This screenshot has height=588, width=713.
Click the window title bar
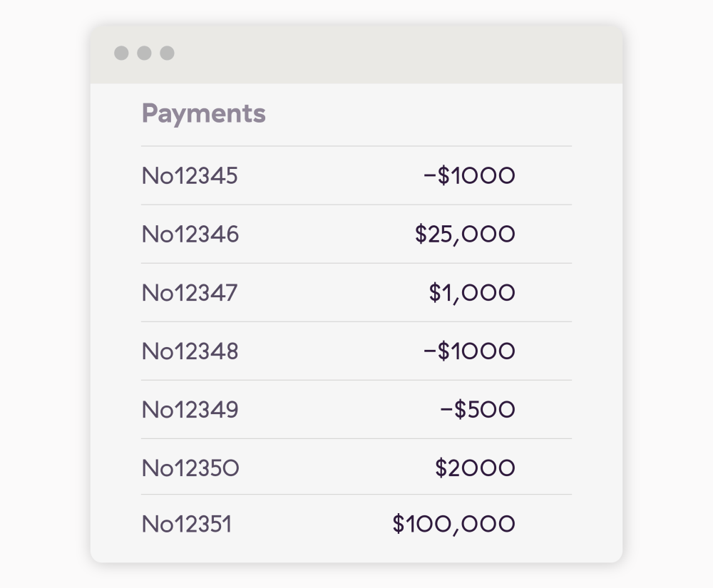[356, 55]
